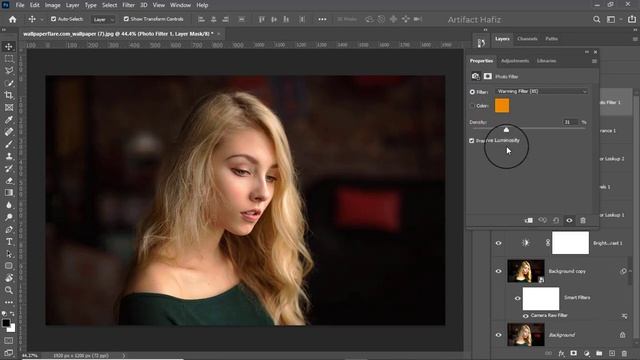Create new group folder in Layers panel
Image resolution: width=640 pixels, height=360 pixels.
coord(599,353)
